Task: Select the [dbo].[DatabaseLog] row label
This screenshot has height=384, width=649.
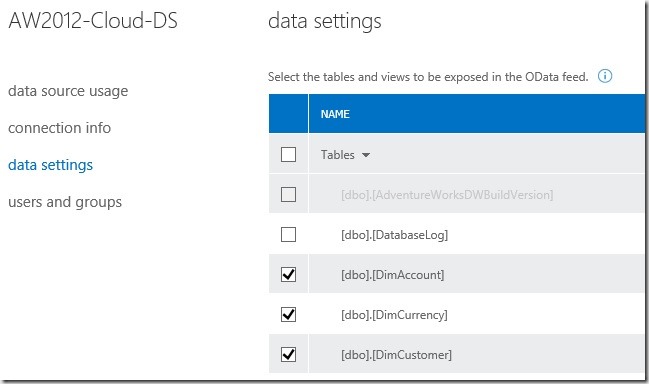Action: (394, 235)
